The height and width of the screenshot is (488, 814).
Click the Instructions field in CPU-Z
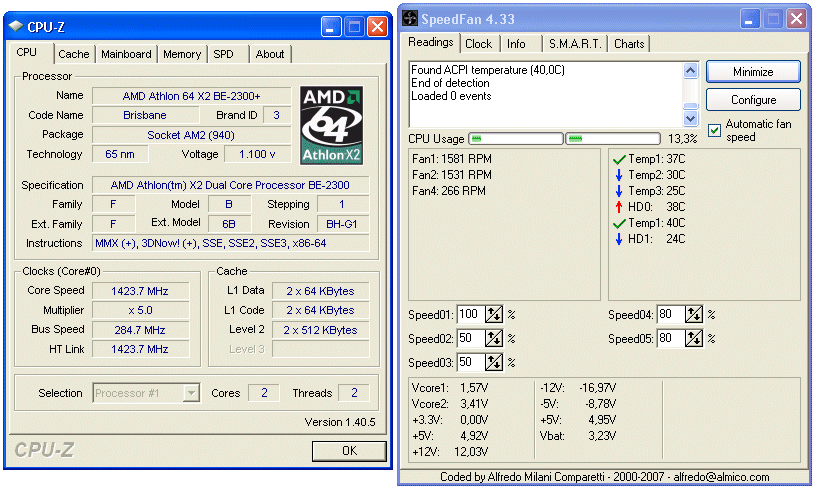(230, 243)
